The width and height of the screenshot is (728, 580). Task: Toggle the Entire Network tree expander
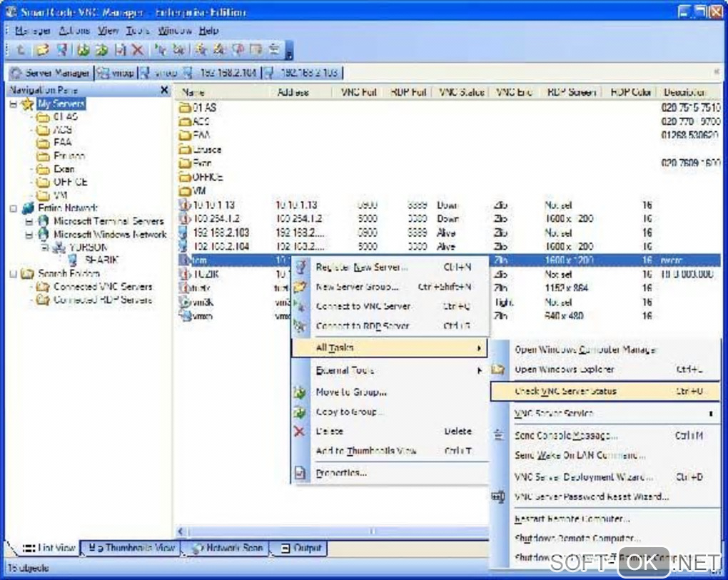point(13,208)
